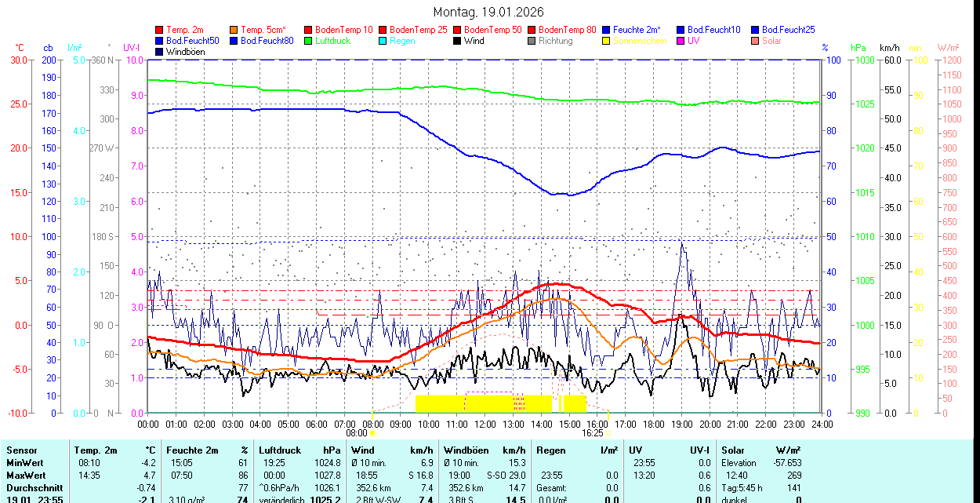Click the Solar legend label
Screen dimensions: 980x503
coord(771,41)
